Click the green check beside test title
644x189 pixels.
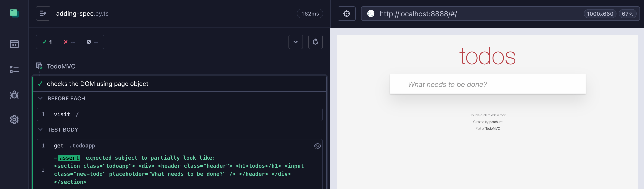tap(40, 84)
